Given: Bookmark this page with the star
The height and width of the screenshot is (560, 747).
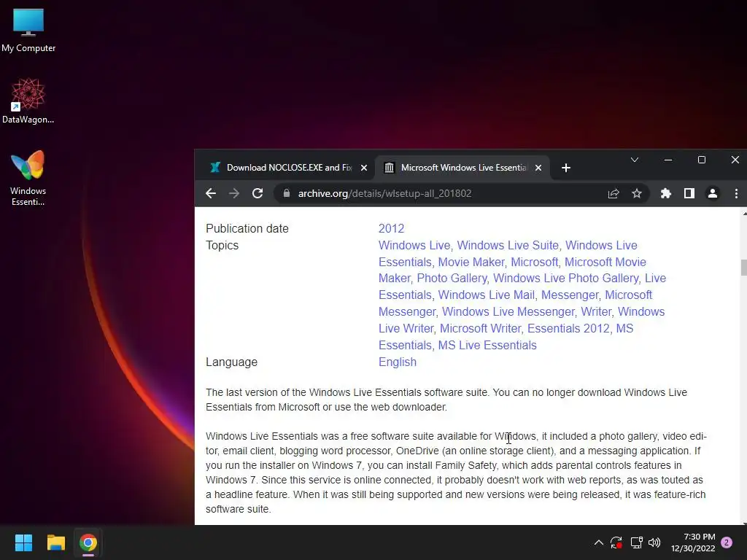Looking at the screenshot, I should (637, 193).
